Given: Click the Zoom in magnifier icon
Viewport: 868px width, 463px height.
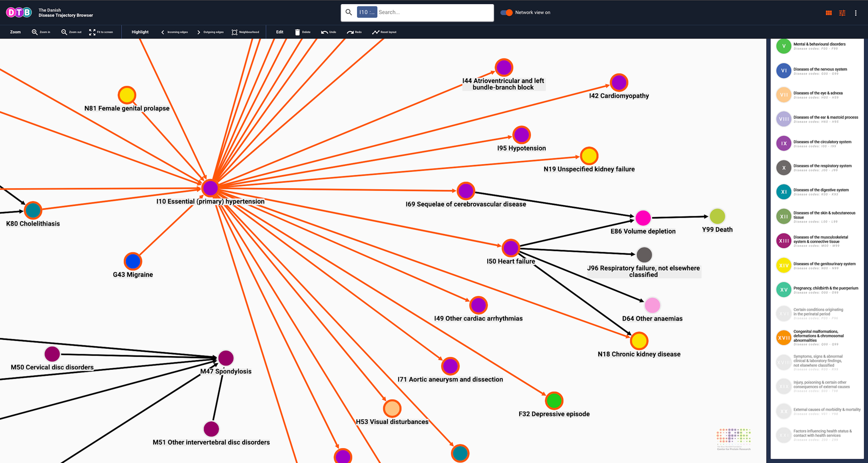Looking at the screenshot, I should click(35, 32).
